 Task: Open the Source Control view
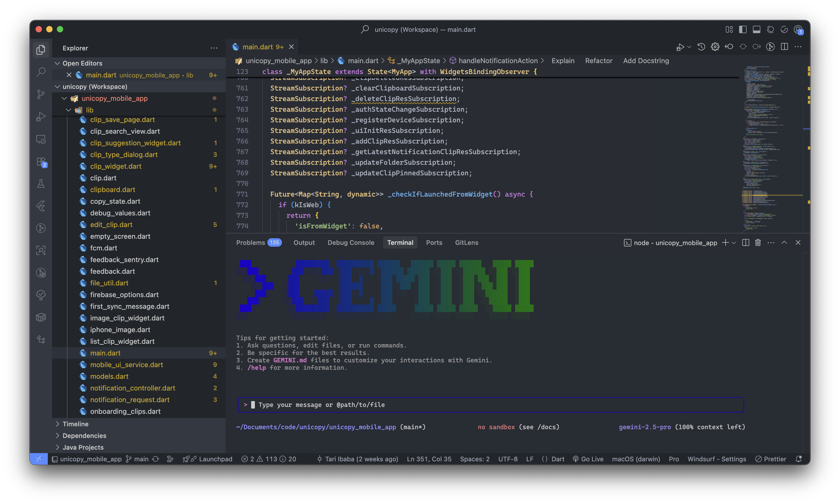[x=41, y=94]
